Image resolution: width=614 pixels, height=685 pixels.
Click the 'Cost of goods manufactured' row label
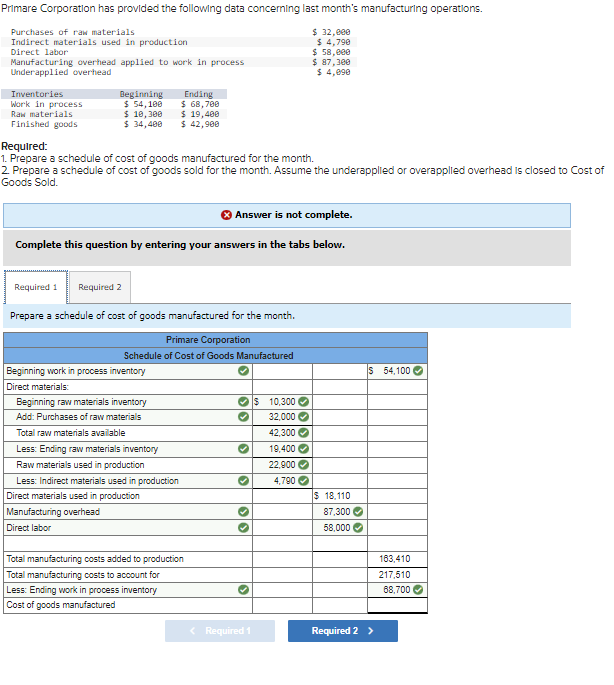61,605
